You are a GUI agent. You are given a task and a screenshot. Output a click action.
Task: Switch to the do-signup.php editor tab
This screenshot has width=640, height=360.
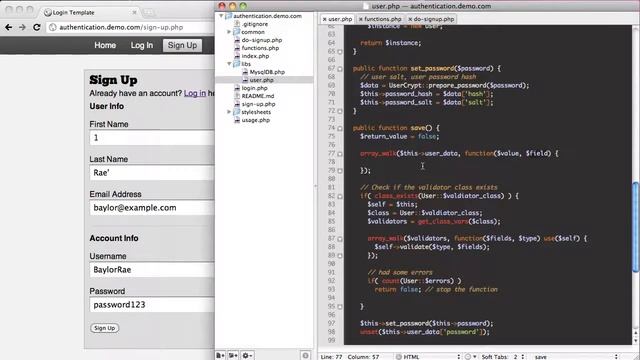433,19
